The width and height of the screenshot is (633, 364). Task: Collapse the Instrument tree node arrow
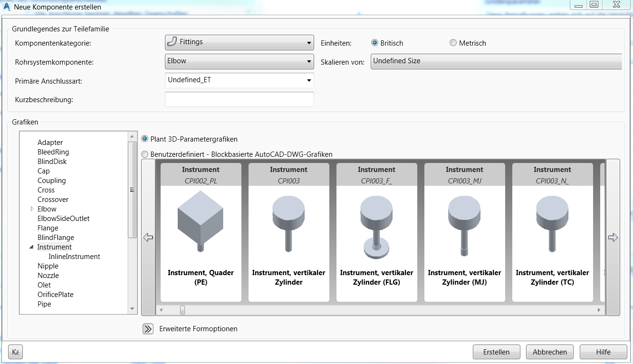coord(32,247)
